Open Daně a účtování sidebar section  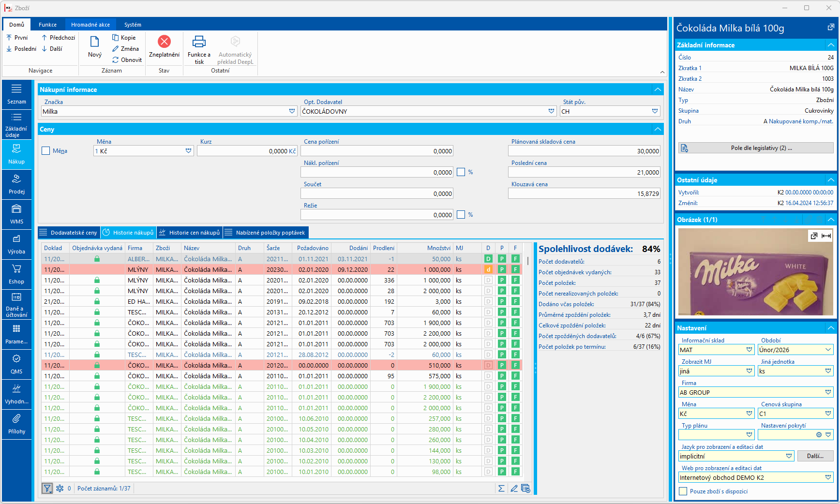click(16, 304)
